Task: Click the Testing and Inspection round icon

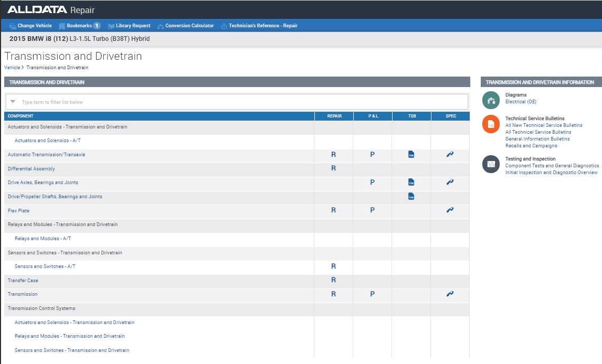Action: click(491, 164)
